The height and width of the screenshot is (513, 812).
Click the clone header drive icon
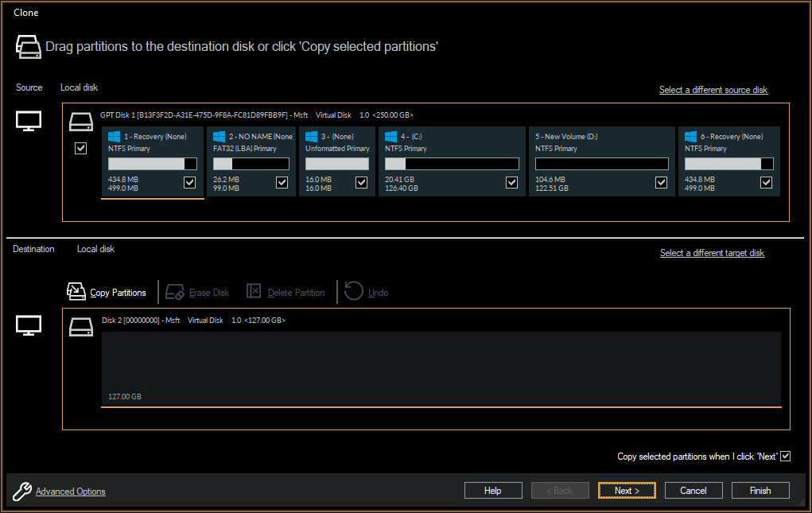tap(29, 46)
